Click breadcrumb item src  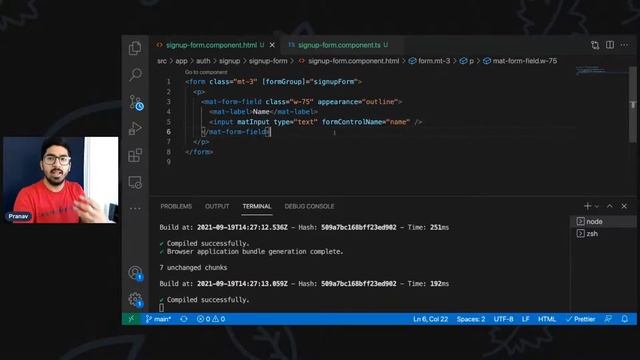(162, 61)
